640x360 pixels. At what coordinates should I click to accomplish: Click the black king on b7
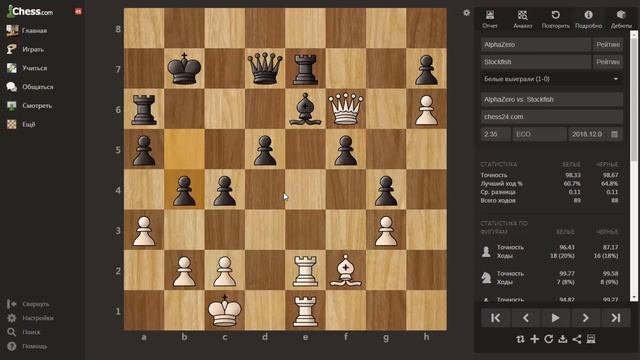184,69
